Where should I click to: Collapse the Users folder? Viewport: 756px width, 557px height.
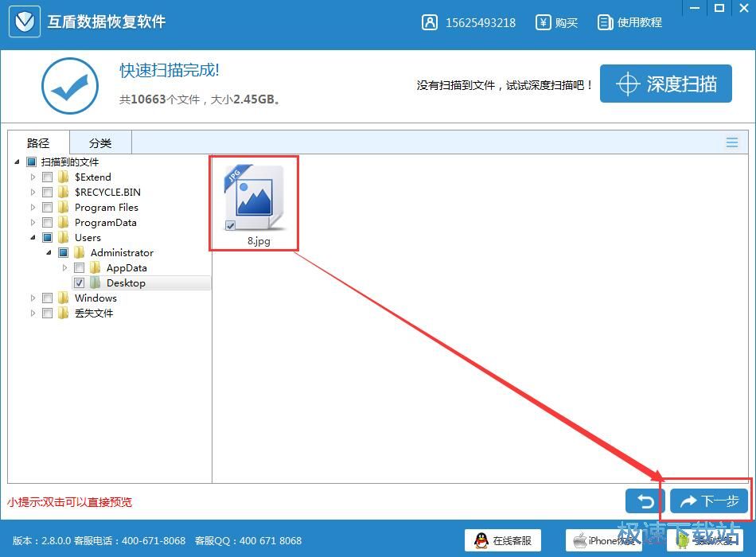click(33, 237)
